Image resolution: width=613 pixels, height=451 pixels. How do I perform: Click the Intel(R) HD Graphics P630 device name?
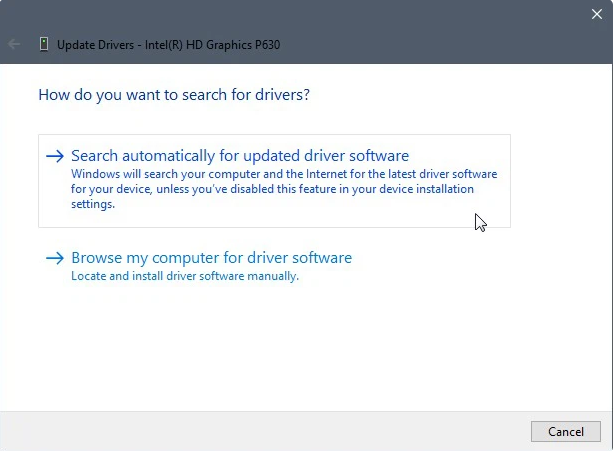click(x=215, y=44)
